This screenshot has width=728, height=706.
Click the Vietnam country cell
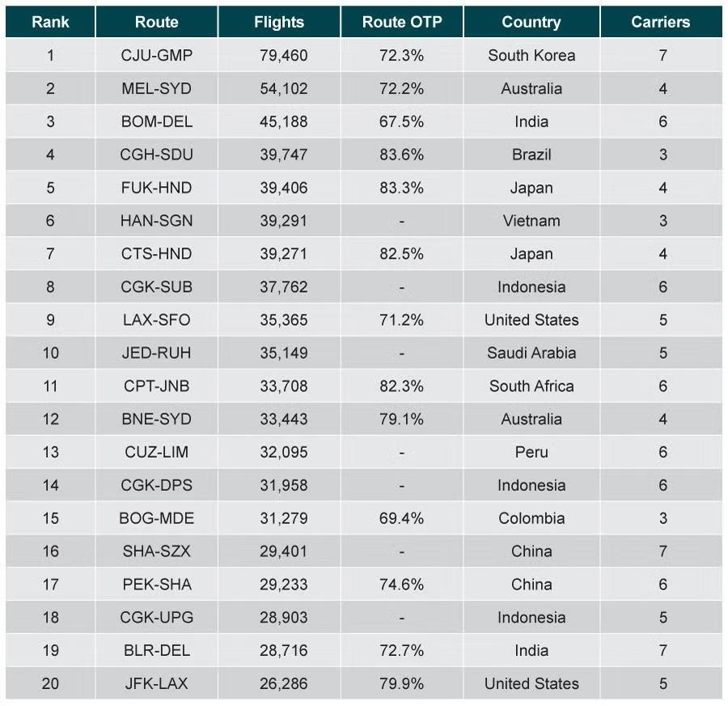pyautogui.click(x=531, y=221)
